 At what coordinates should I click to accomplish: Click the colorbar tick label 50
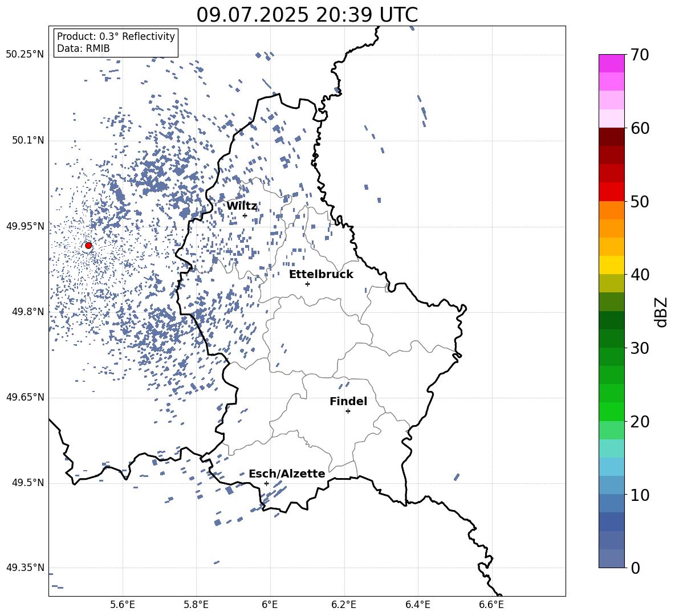pos(640,202)
